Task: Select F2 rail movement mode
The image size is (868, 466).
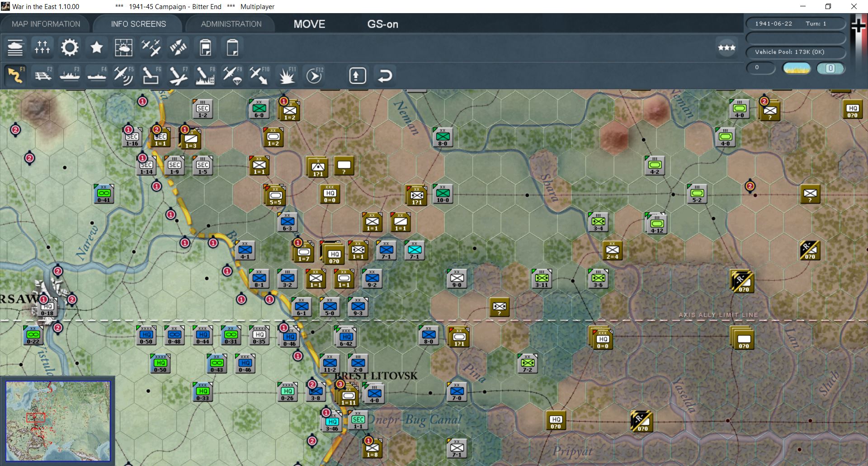Action: [43, 76]
